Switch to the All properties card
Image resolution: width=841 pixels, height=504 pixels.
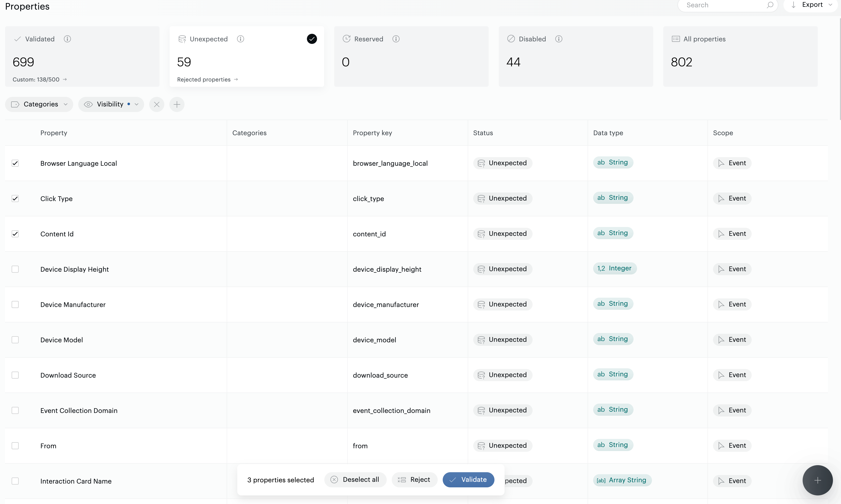point(740,56)
